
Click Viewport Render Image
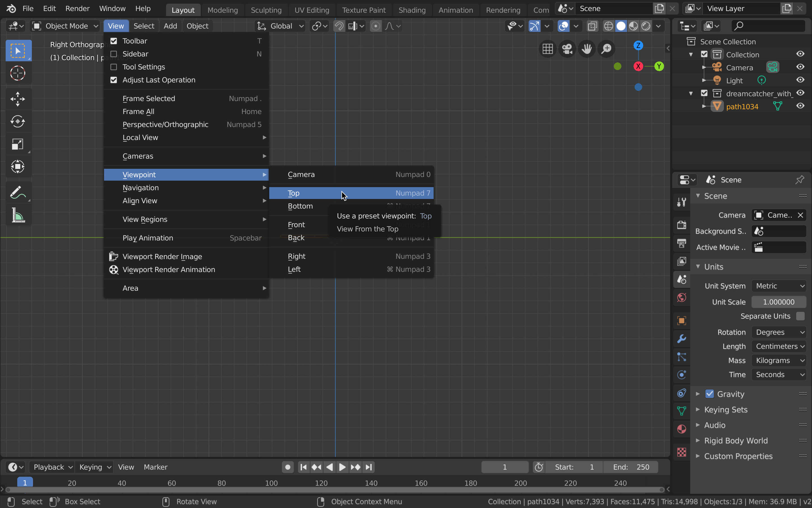(186, 257)
